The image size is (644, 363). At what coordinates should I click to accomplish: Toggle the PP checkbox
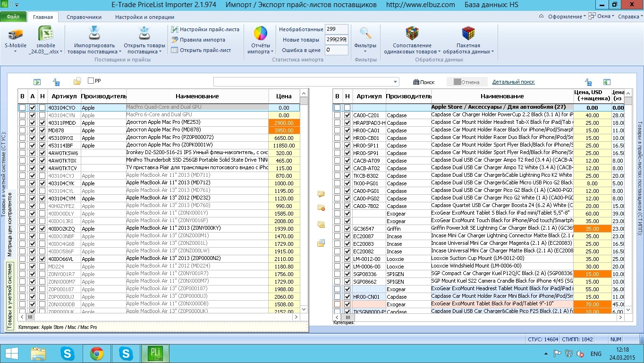click(91, 81)
